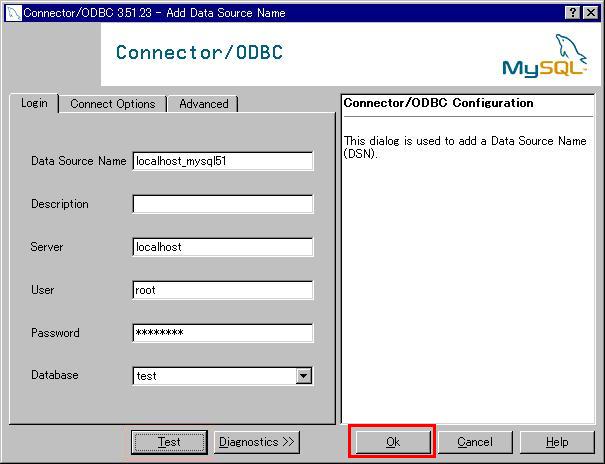Screen dimensions: 605x464
Task: Click the Cancel button
Action: click(x=475, y=442)
